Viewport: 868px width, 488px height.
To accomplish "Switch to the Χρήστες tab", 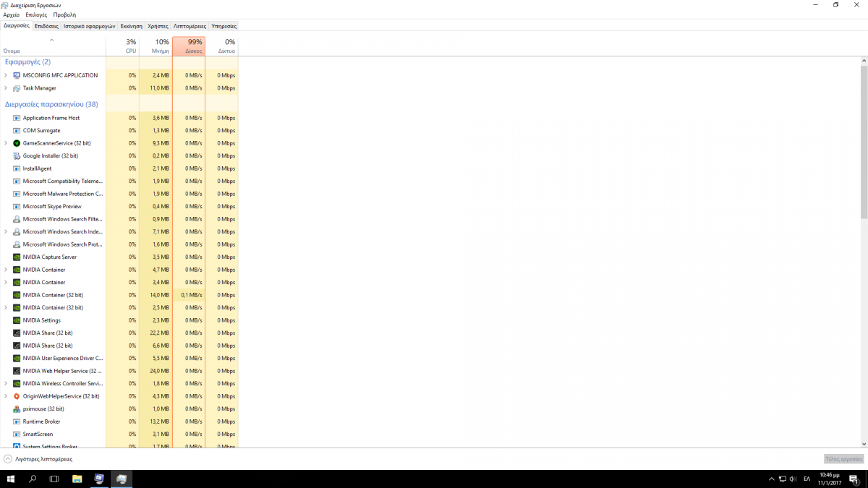I will pyautogui.click(x=158, y=26).
